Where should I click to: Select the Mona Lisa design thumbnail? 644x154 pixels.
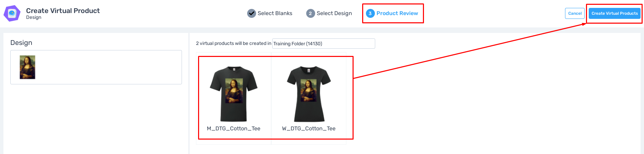[x=27, y=67]
